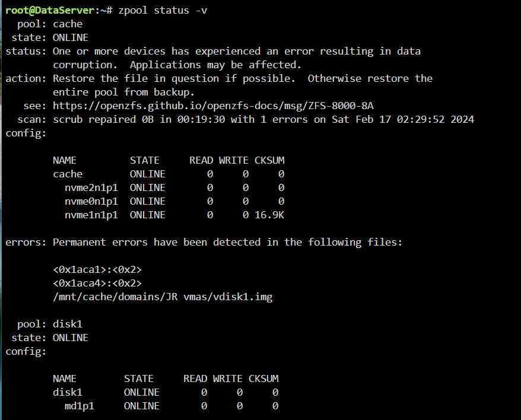Click the 'state: ONLINE' line of cache pool
This screenshot has width=521, height=420.
coord(50,37)
